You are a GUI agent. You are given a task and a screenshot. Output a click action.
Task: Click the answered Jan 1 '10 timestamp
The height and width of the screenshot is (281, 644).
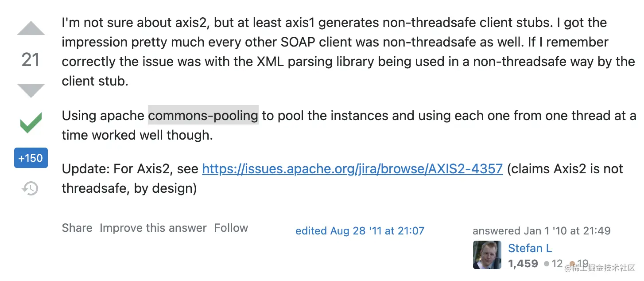point(541,231)
